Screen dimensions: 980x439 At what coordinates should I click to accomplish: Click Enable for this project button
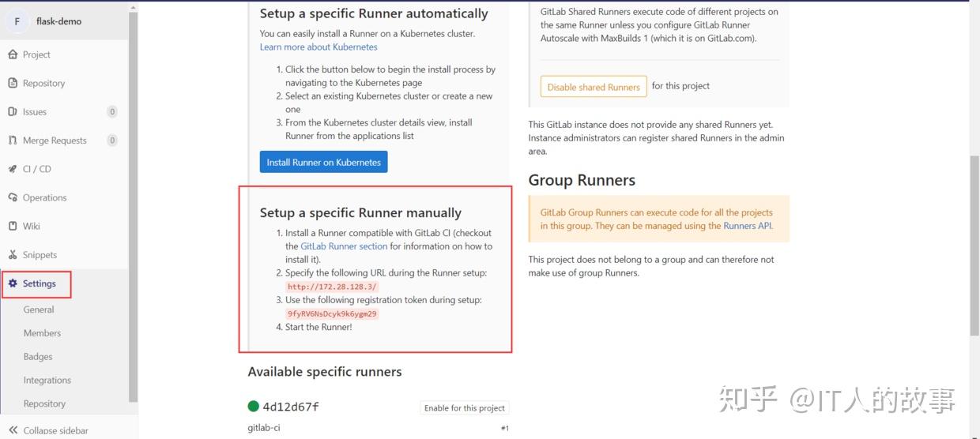pyautogui.click(x=465, y=407)
